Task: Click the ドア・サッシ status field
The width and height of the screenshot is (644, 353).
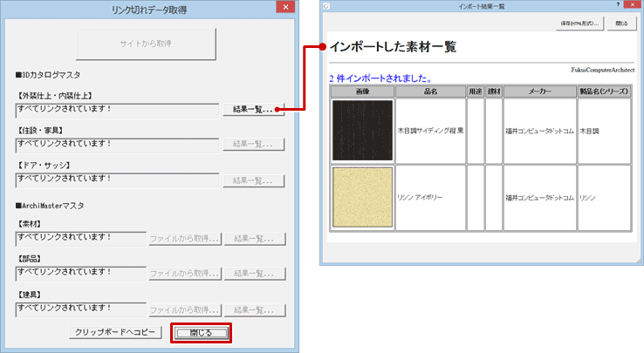Action: pyautogui.click(x=118, y=180)
